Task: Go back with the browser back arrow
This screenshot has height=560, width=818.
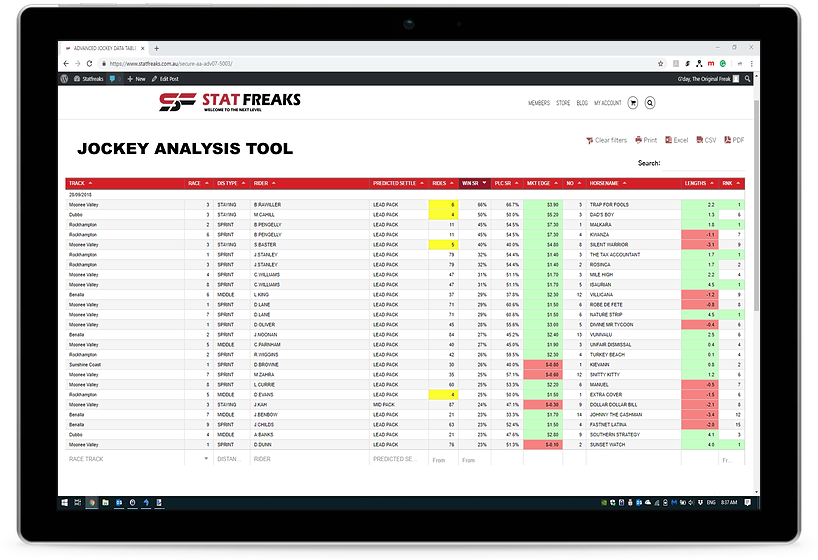Action: click(x=66, y=64)
